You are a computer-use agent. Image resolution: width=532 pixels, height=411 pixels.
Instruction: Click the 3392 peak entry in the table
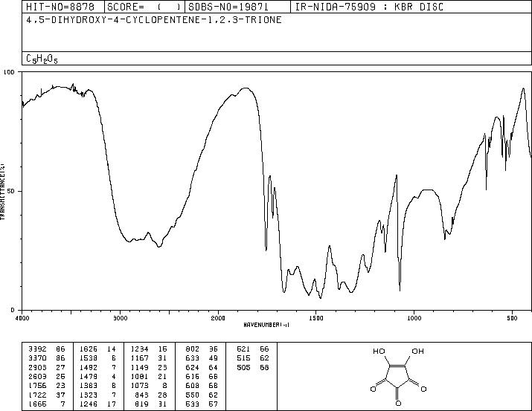coord(46,349)
